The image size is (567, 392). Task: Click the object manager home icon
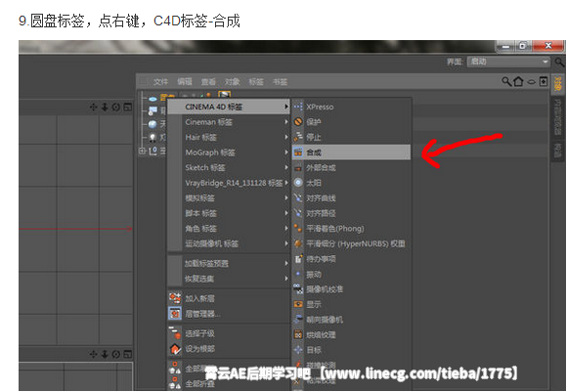click(x=518, y=81)
